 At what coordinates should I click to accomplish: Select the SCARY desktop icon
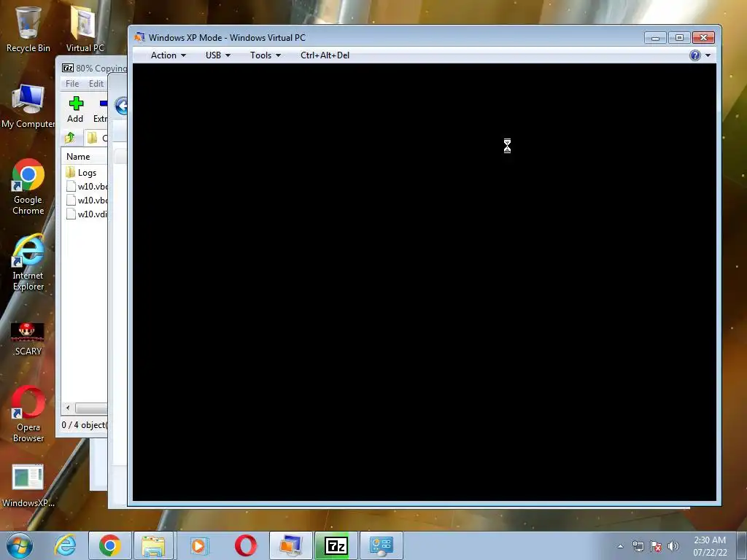[x=28, y=339]
